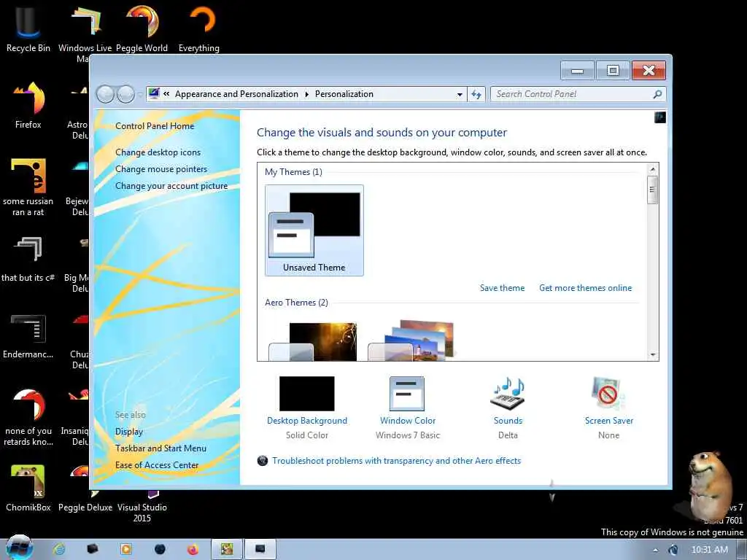Open the Endermanc... desktop icon
Screen dimensions: 747x560
[28, 335]
